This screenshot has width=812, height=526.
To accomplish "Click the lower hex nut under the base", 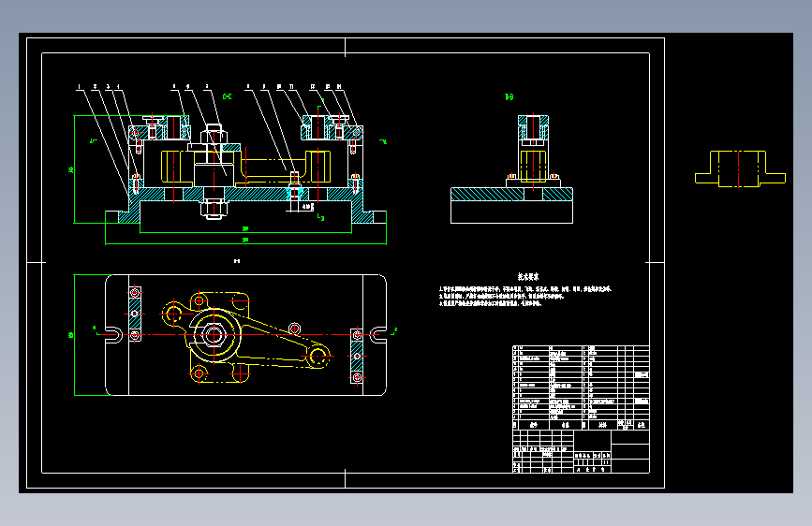I will coord(214,209).
